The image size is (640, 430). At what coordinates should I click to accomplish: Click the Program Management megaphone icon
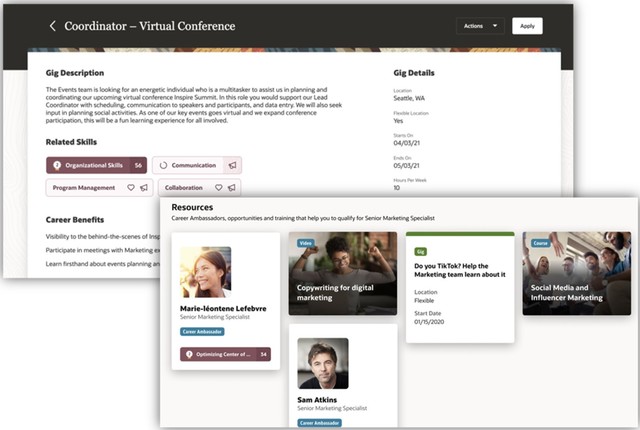(x=143, y=187)
